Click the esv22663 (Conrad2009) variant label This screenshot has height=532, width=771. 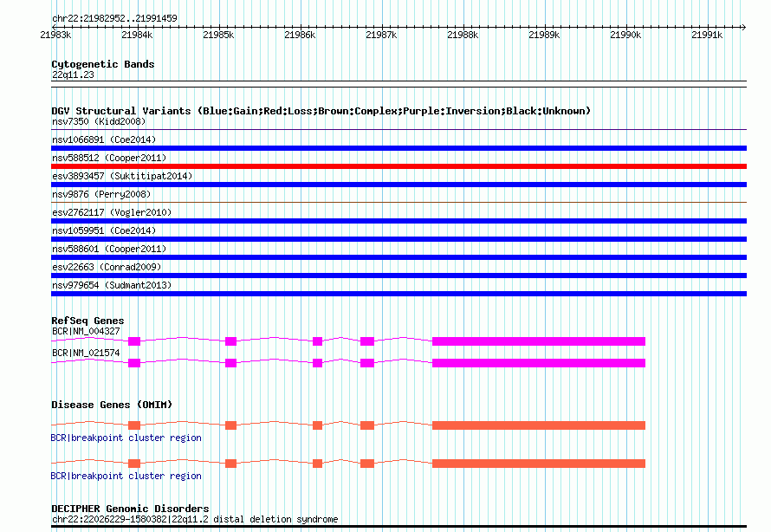pyautogui.click(x=107, y=267)
